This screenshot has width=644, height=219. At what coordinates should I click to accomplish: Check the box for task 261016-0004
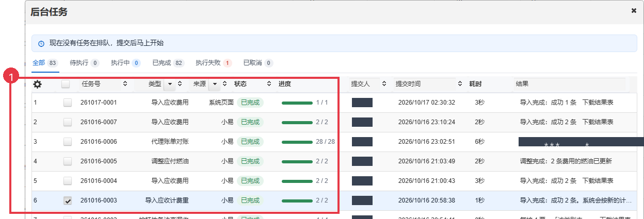click(x=68, y=181)
